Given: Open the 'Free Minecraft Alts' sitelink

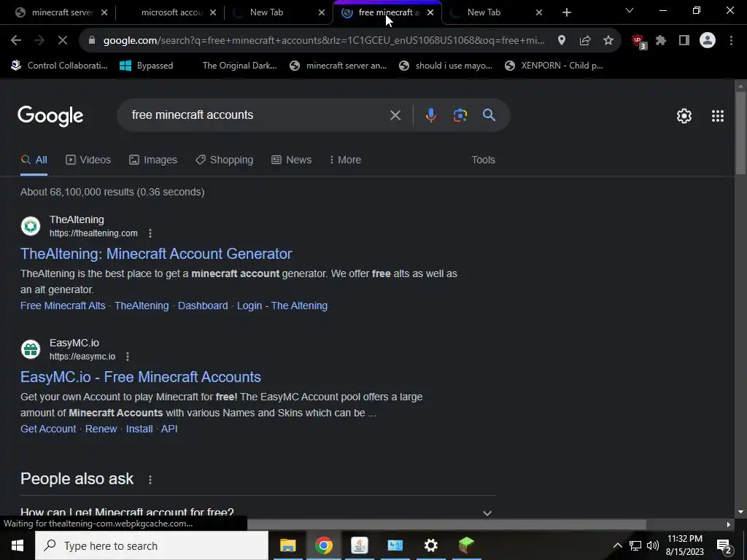Looking at the screenshot, I should click(x=63, y=306).
